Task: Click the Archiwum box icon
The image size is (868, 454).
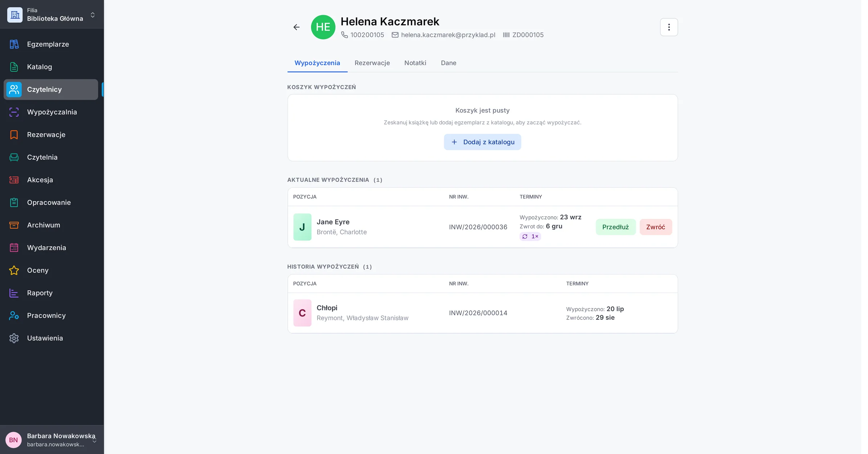Action: pyautogui.click(x=14, y=225)
